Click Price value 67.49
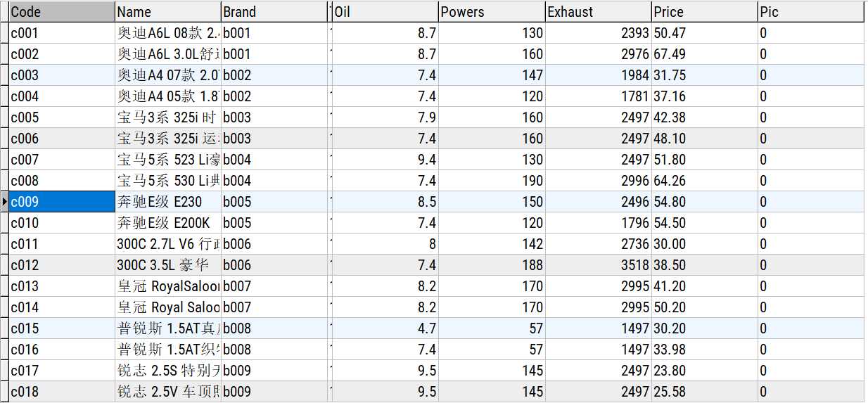 705,54
